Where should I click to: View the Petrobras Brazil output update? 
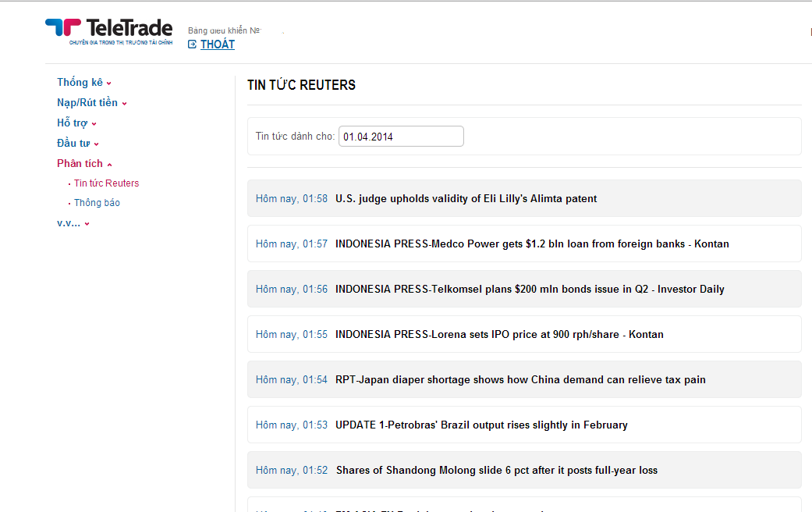(x=481, y=425)
